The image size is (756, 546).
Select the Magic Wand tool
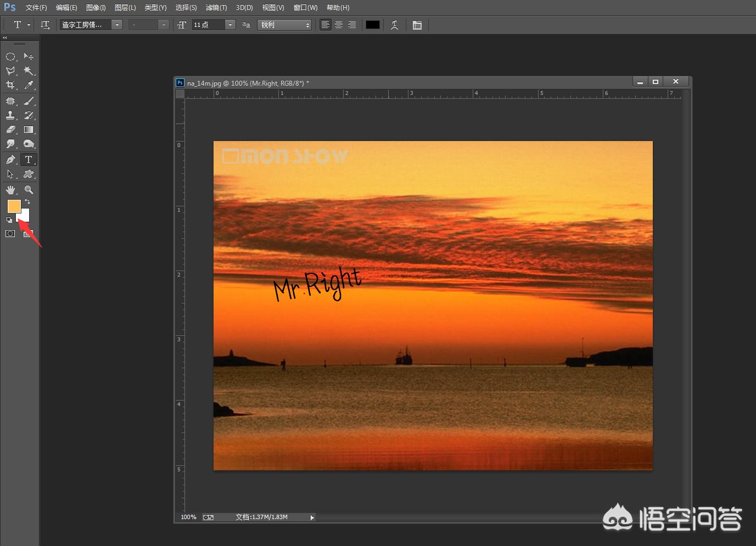[x=29, y=71]
